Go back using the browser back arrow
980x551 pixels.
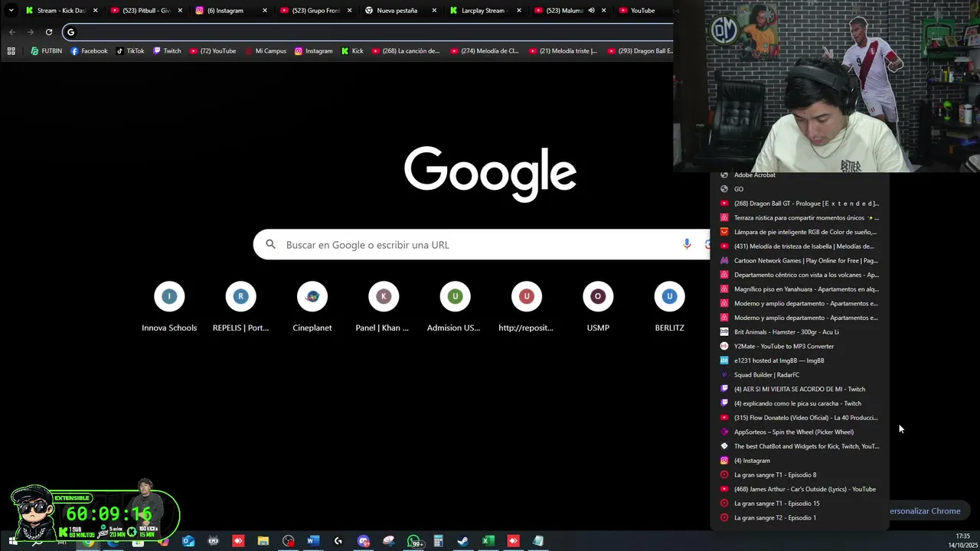[x=11, y=32]
